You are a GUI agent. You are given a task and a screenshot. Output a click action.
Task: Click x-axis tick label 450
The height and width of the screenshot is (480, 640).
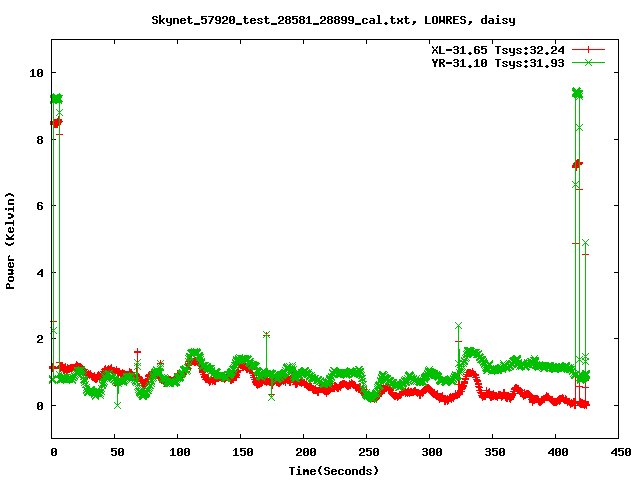pos(621,452)
